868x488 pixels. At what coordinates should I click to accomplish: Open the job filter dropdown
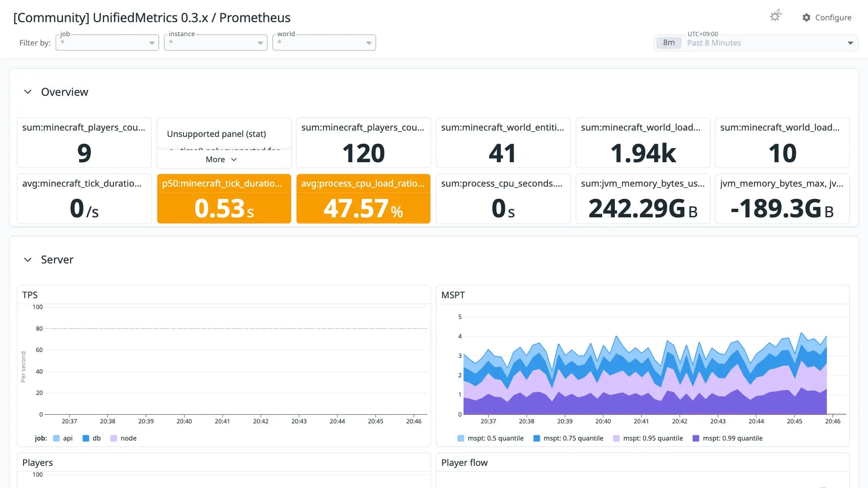click(107, 42)
